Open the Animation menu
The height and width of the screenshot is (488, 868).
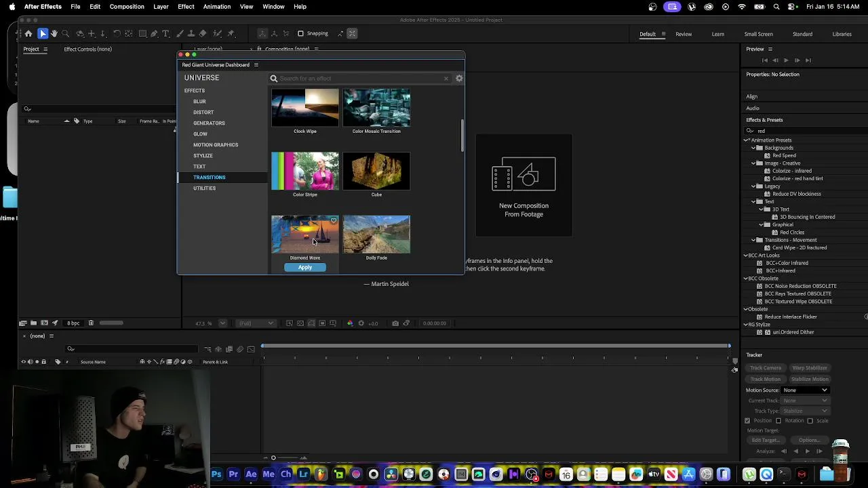(217, 7)
